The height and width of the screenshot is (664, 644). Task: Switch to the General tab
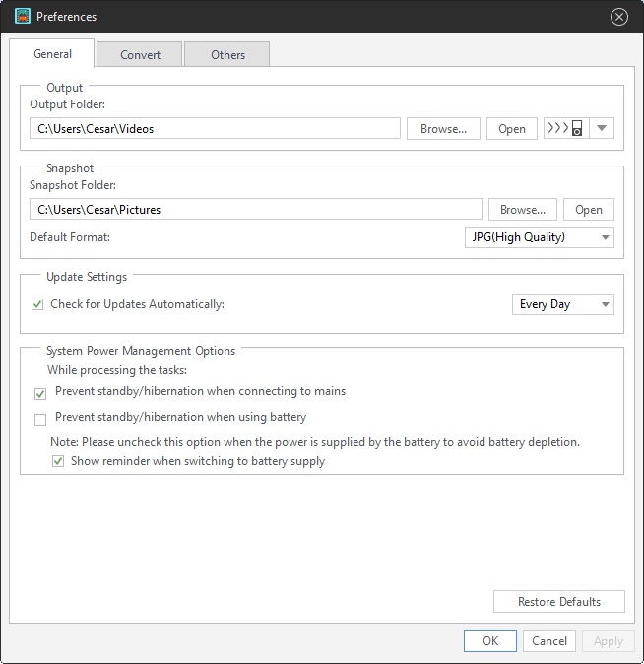pos(52,54)
